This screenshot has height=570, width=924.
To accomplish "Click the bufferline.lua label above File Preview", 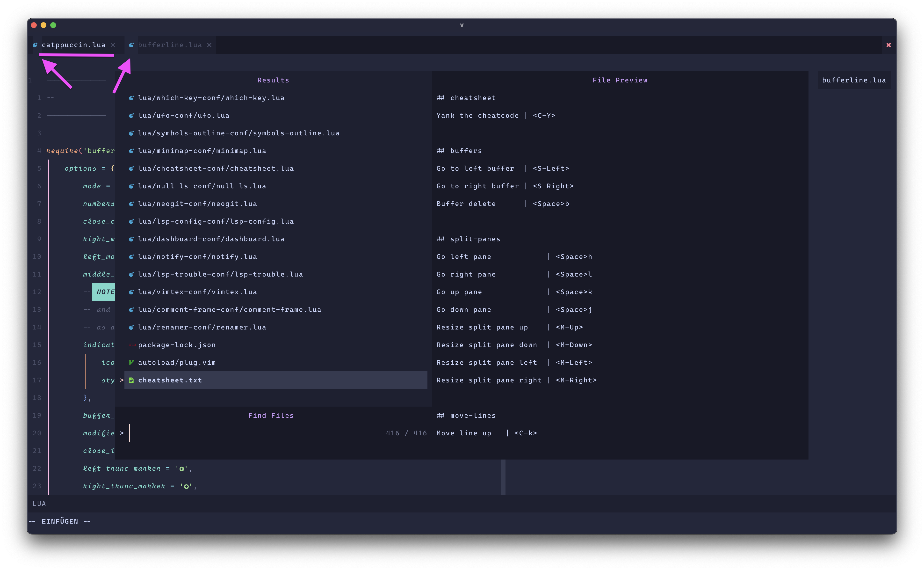I will coord(854,80).
